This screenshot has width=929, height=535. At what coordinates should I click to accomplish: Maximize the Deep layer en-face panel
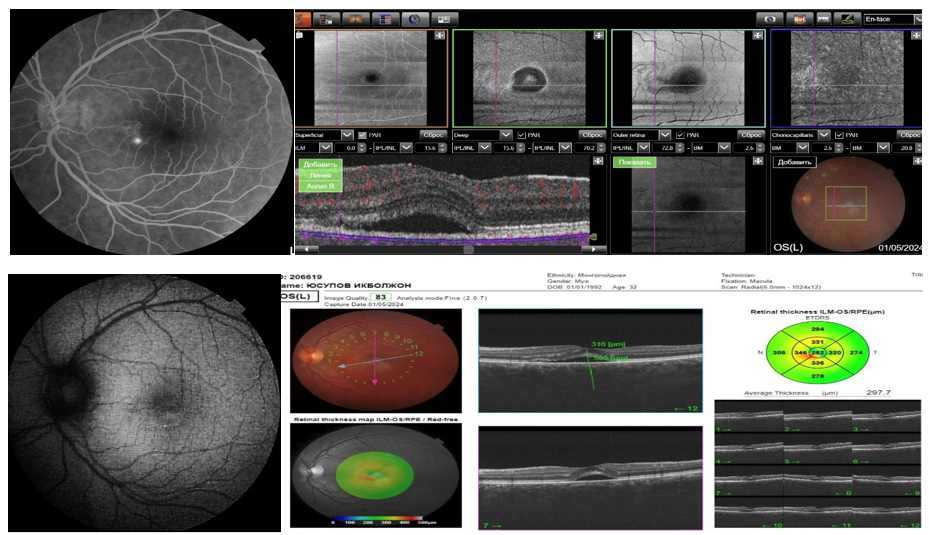(x=598, y=36)
